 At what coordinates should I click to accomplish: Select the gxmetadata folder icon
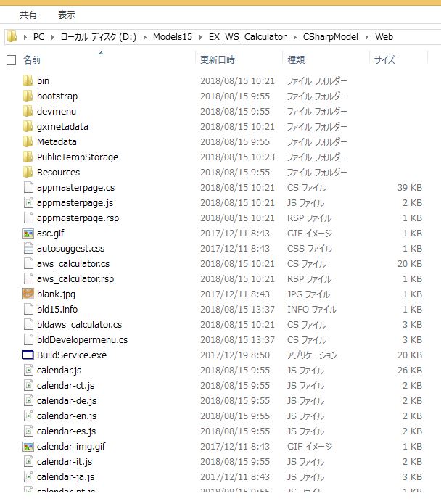click(28, 126)
